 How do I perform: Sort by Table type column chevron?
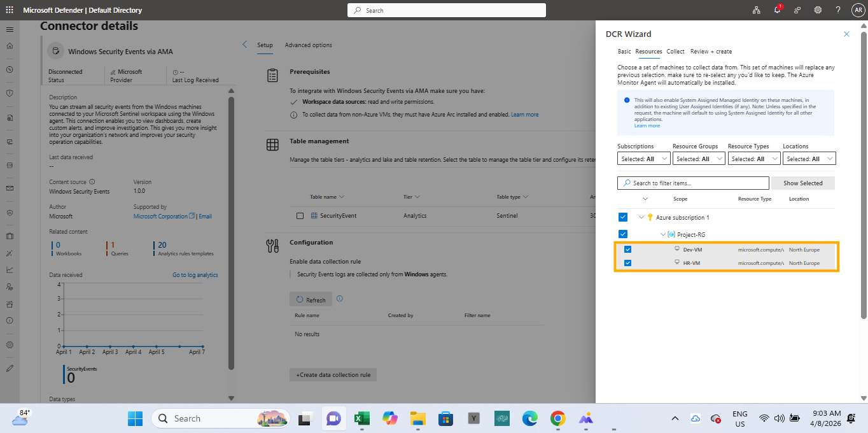(x=526, y=197)
